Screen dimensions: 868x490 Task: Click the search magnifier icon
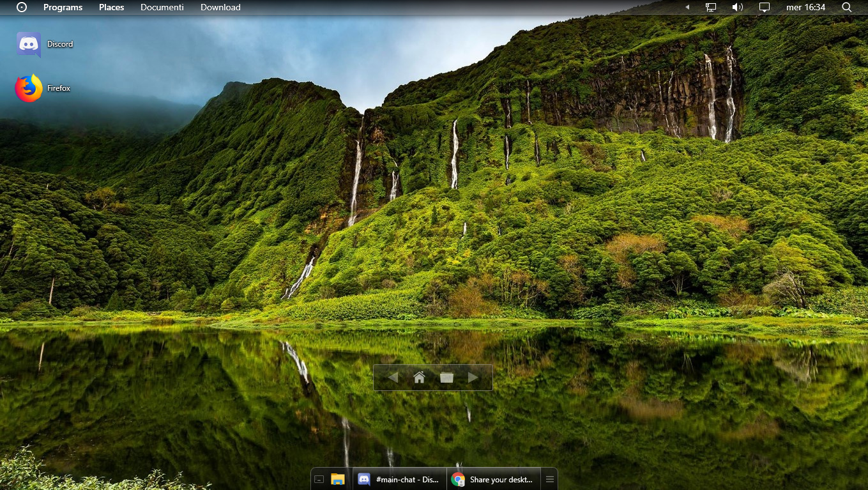[847, 7]
